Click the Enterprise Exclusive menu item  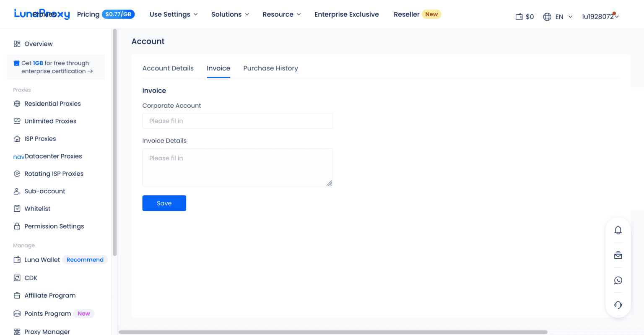346,14
